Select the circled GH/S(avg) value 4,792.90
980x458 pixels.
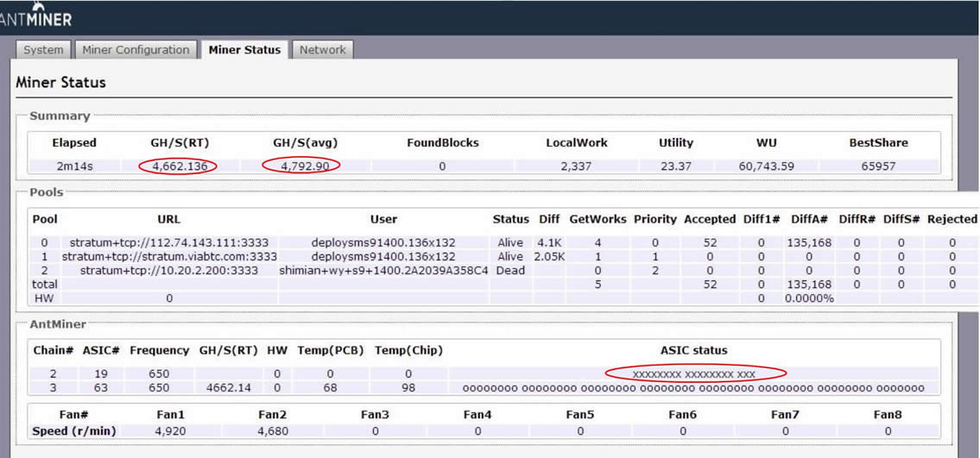pyautogui.click(x=300, y=166)
